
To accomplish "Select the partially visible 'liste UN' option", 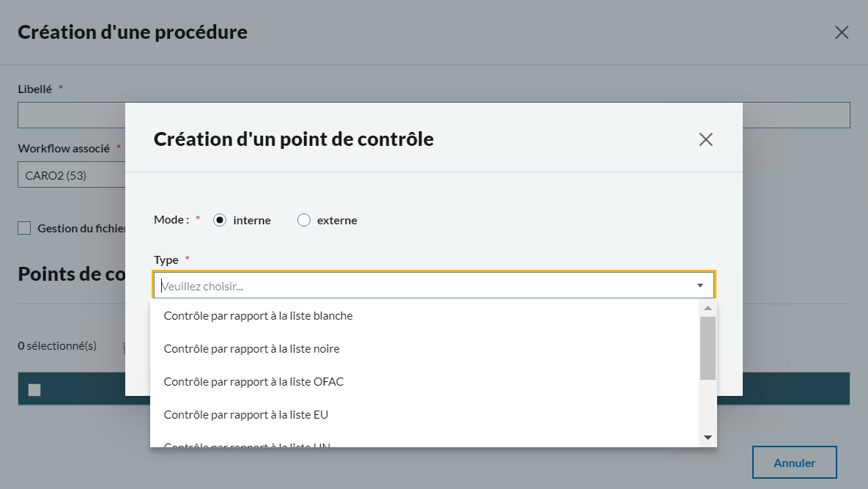I will pos(247,444).
